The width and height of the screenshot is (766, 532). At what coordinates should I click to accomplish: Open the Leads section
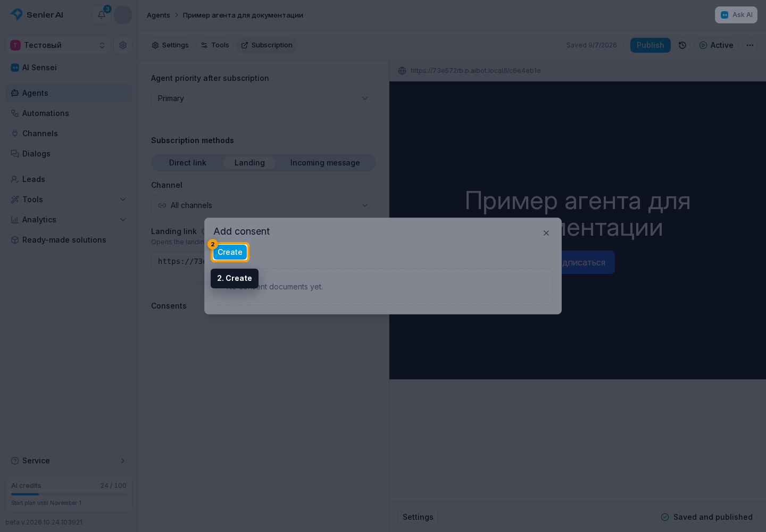pos(69,179)
